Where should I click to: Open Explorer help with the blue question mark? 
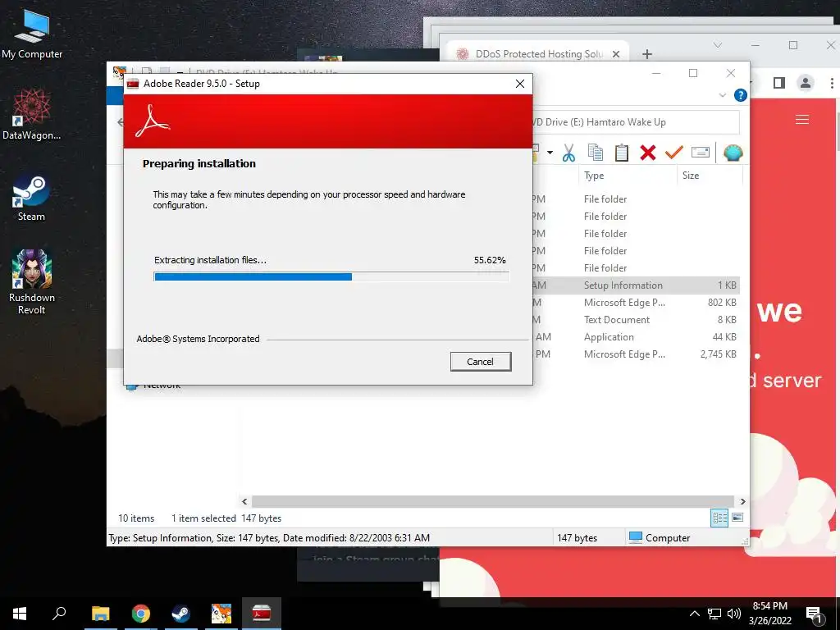point(741,95)
